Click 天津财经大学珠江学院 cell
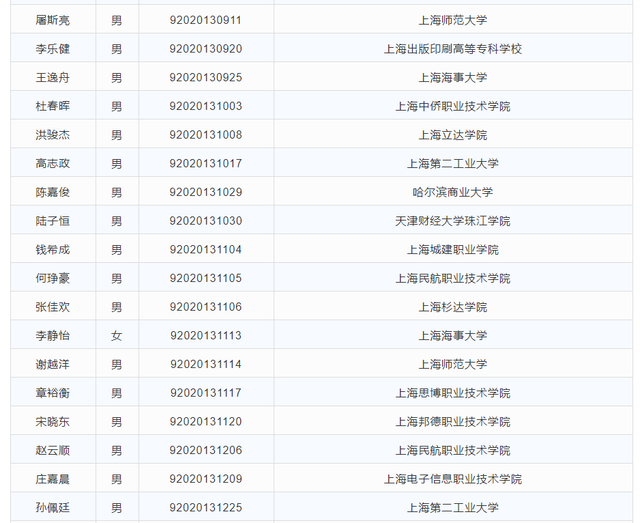Screen dimensions: 640x523 pyautogui.click(x=453, y=221)
